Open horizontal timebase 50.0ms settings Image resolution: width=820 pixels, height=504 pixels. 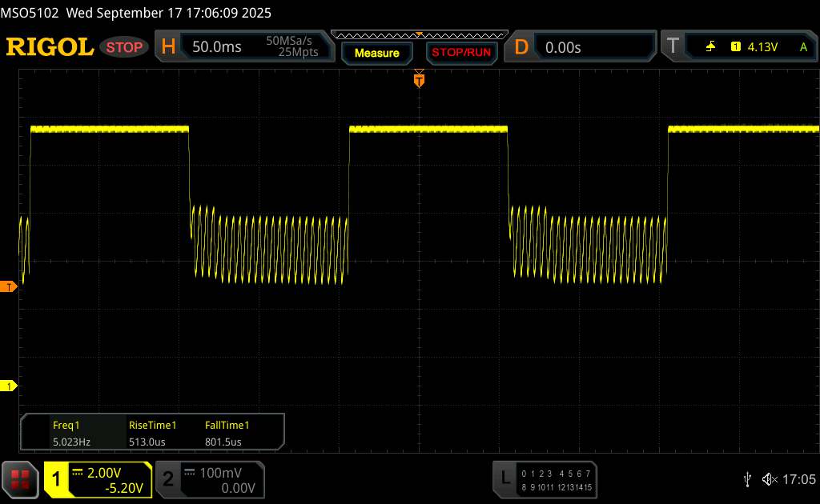(216, 47)
